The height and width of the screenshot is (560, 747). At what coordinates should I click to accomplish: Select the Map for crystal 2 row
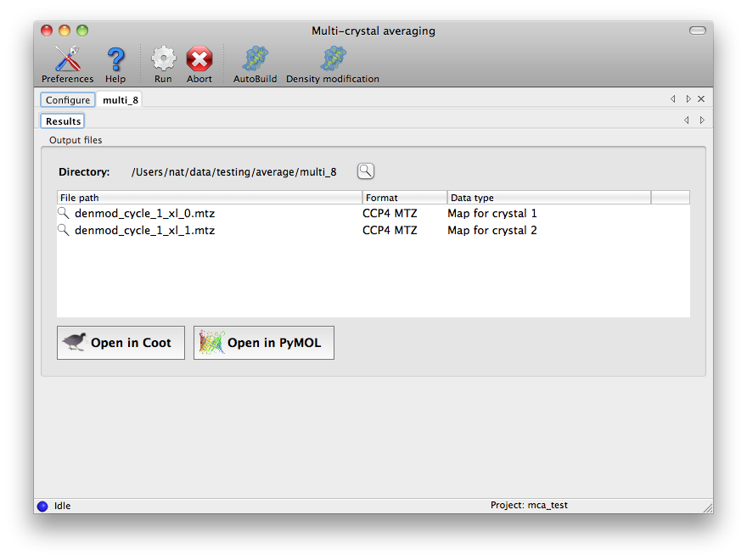[492, 230]
